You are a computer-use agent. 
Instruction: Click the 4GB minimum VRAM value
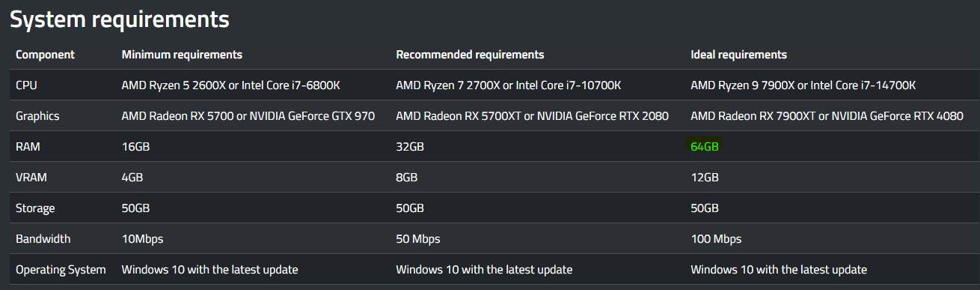coord(132,178)
